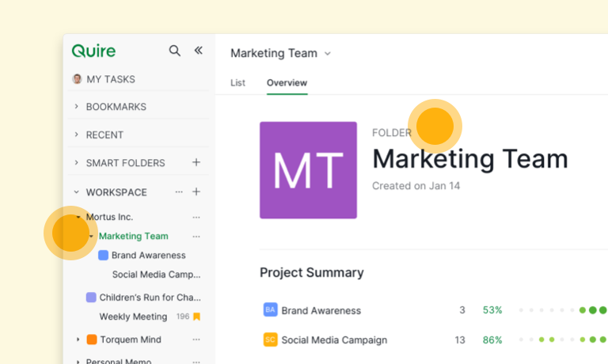This screenshot has width=608, height=364.
Task: Open Mortus Inc. more options ellipsis
Action: (196, 217)
